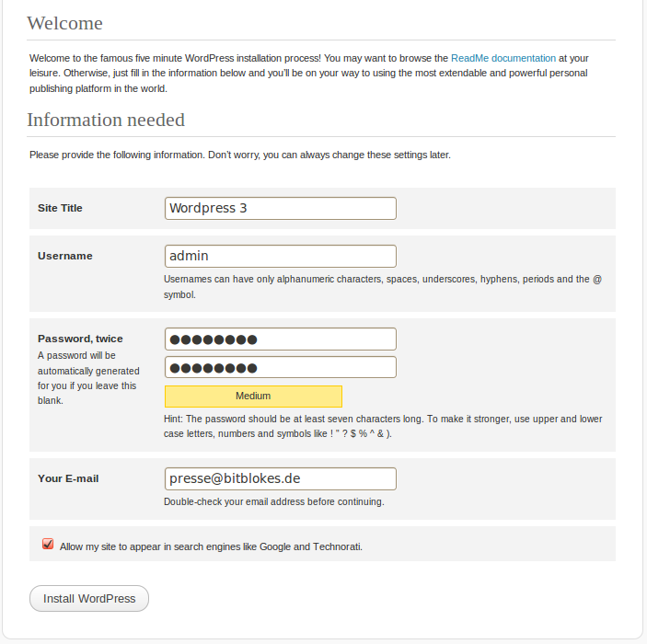Image resolution: width=647 pixels, height=644 pixels.
Task: Focus the Site Title input field
Action: click(281, 208)
